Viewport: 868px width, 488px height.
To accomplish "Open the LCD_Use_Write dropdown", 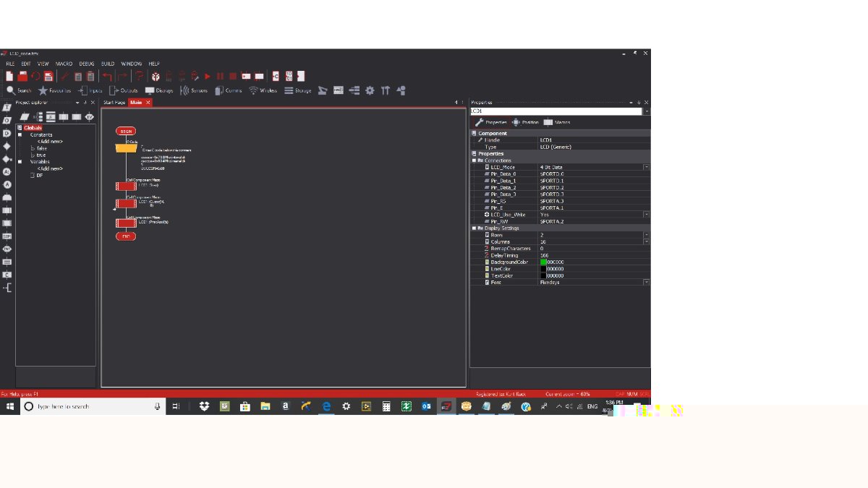I will [647, 215].
